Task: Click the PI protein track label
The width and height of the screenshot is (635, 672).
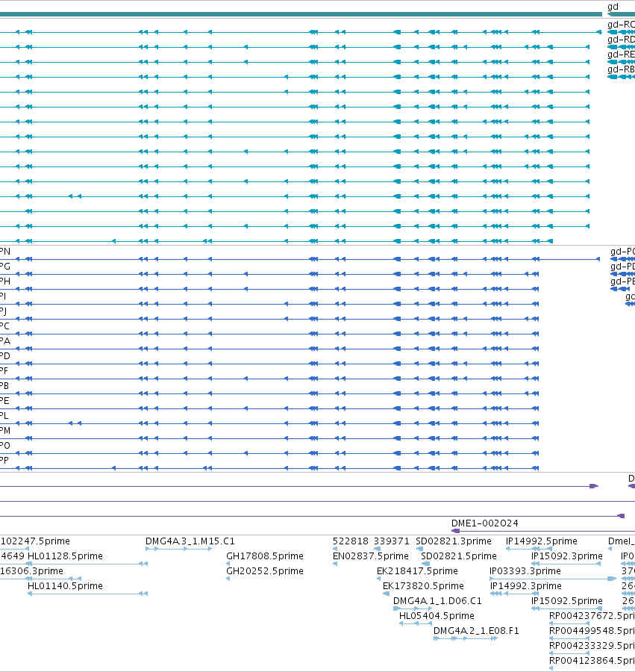Action: [3, 296]
